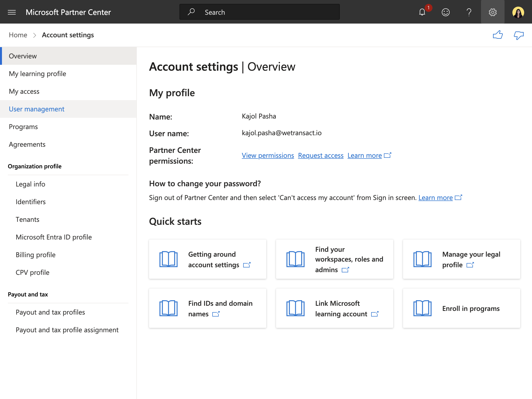The image size is (532, 399).
Task: Click the feedback smiley icon
Action: tap(445, 12)
